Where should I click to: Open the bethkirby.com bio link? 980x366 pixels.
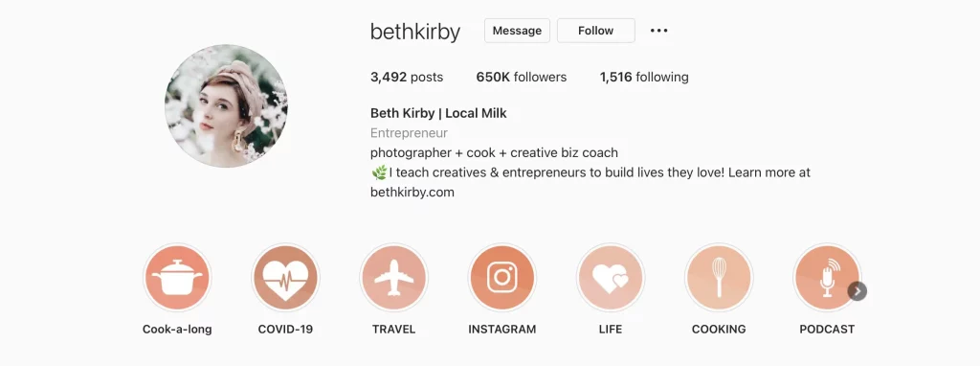tap(412, 193)
